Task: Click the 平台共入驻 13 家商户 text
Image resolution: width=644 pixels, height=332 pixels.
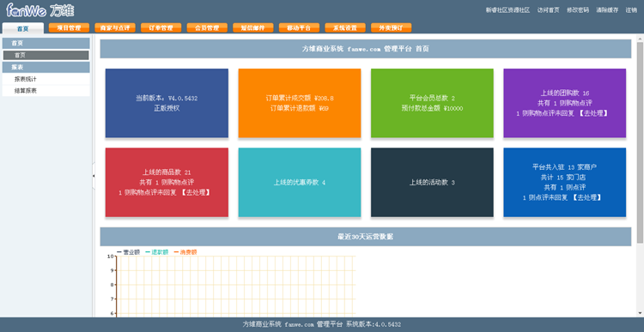Action: click(x=565, y=167)
